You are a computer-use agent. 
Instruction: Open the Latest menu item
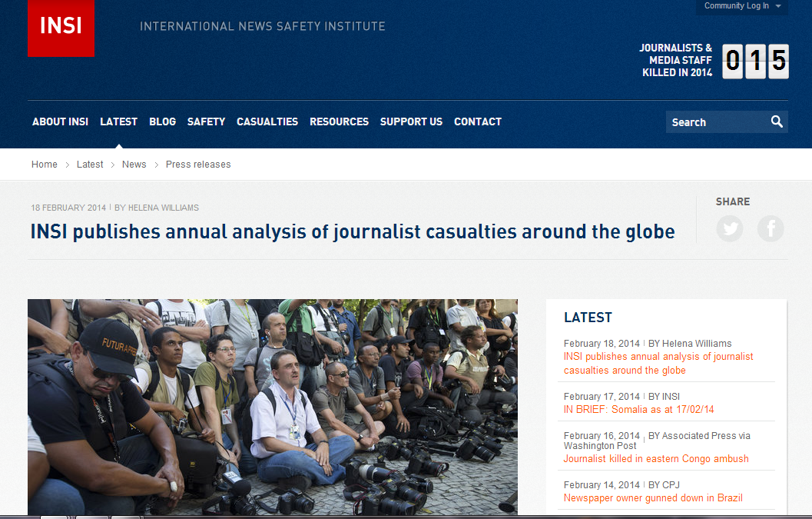coord(118,121)
